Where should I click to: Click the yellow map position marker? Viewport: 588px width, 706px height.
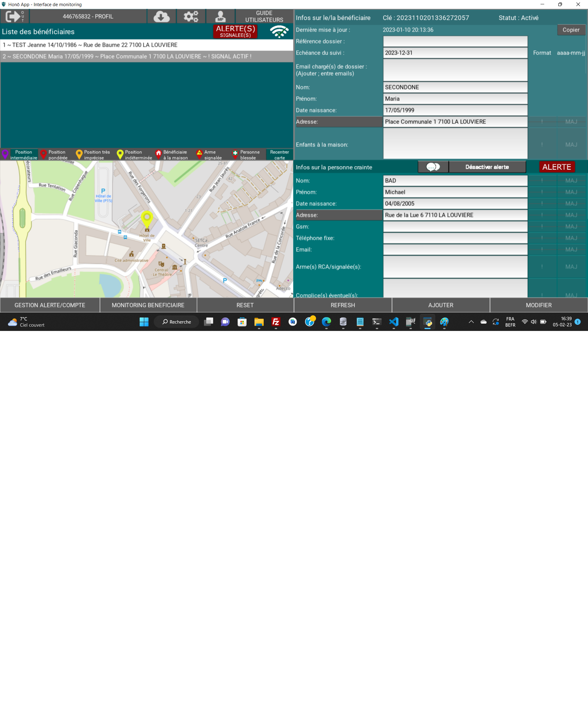147,218
